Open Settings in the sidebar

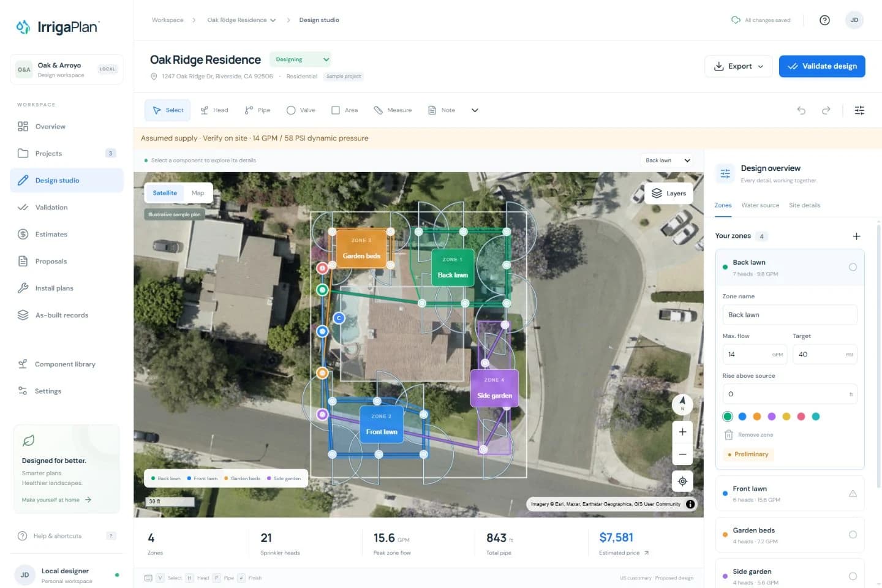66,391
